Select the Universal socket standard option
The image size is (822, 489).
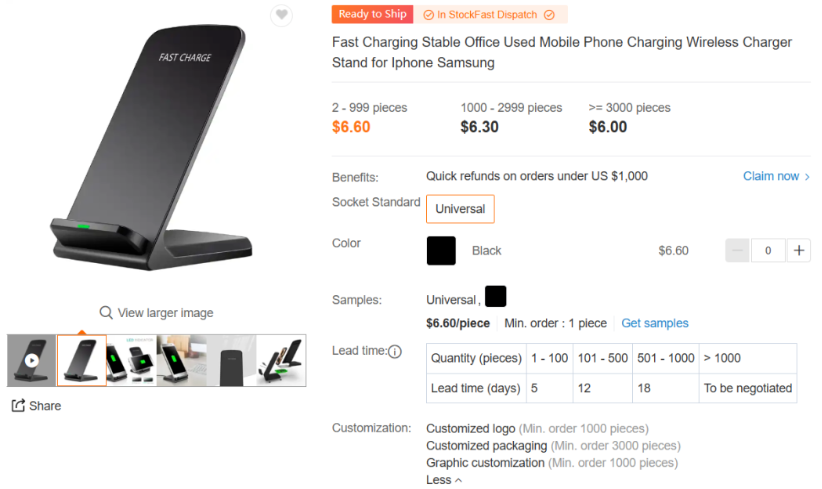(460, 209)
